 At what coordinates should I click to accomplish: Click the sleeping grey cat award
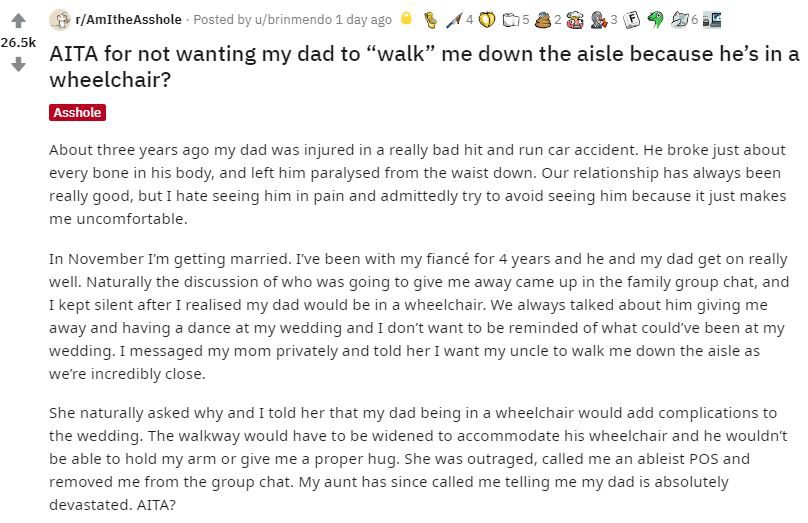pyautogui.click(x=680, y=20)
